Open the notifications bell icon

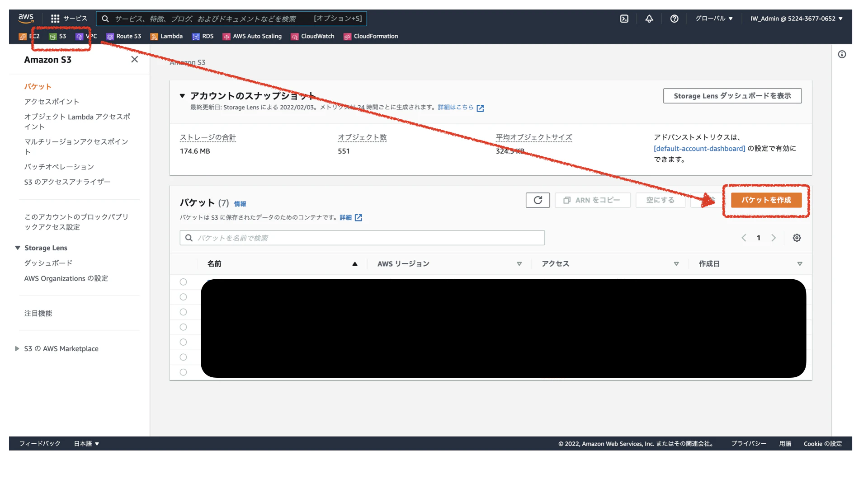point(649,19)
